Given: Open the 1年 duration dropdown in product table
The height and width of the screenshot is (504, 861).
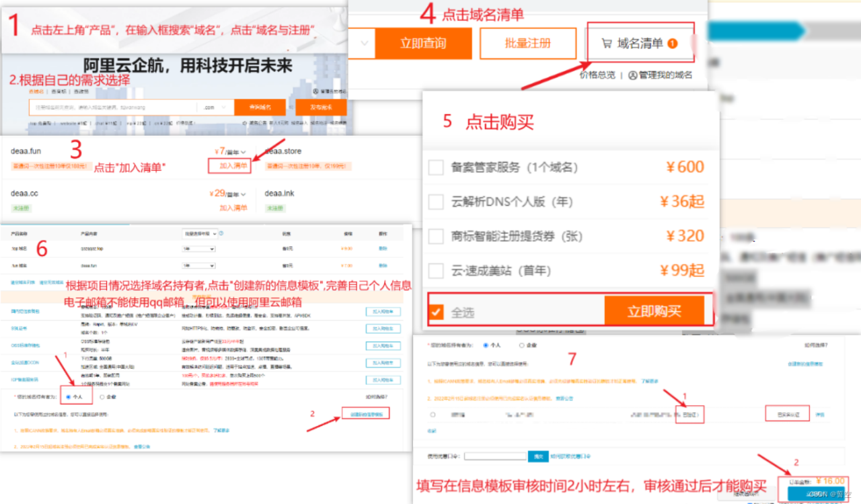Looking at the screenshot, I should (198, 248).
